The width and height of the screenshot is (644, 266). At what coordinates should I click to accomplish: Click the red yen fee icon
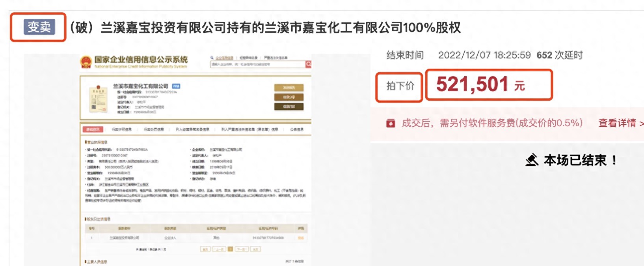(391, 124)
